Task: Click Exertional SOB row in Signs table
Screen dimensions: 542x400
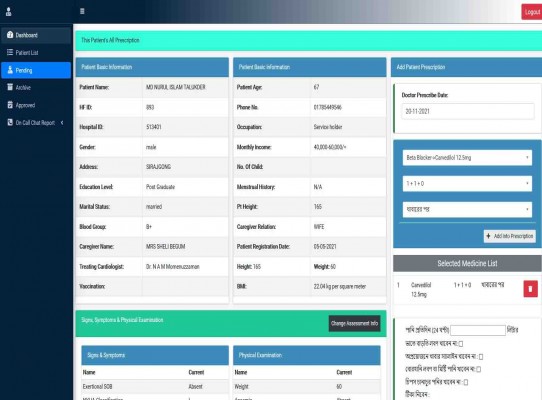Action: coord(155,387)
